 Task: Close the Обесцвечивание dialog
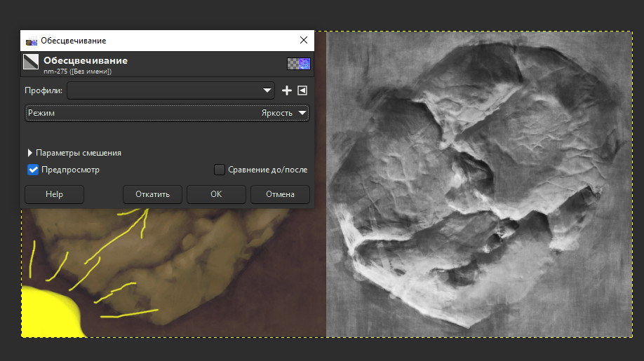tap(304, 40)
